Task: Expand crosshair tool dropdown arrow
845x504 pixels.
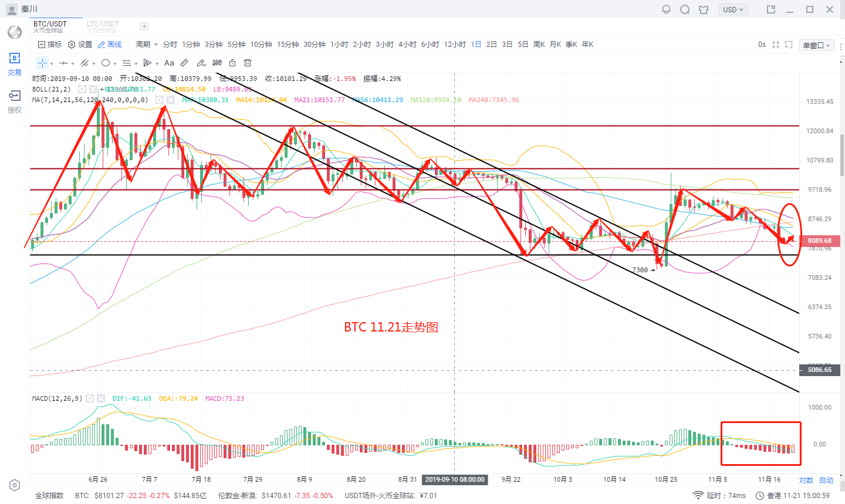Action: [52, 63]
